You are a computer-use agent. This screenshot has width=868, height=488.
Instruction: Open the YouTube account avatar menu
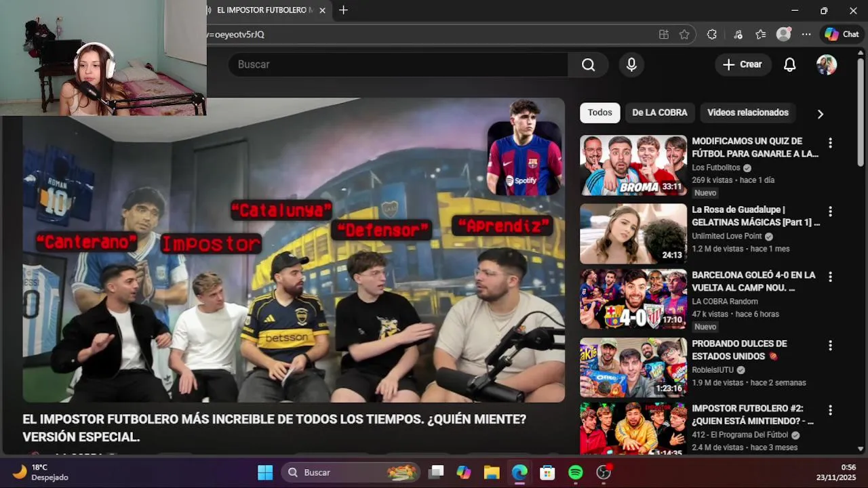(826, 64)
